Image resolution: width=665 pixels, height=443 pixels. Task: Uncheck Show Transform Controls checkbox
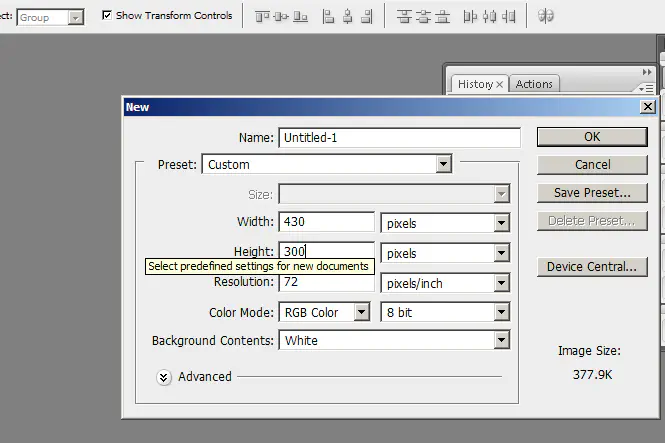108,16
